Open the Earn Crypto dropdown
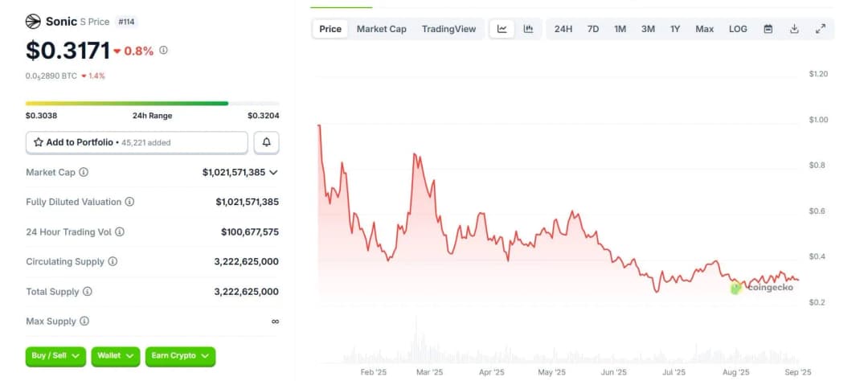The height and width of the screenshot is (381, 868). 180,355
